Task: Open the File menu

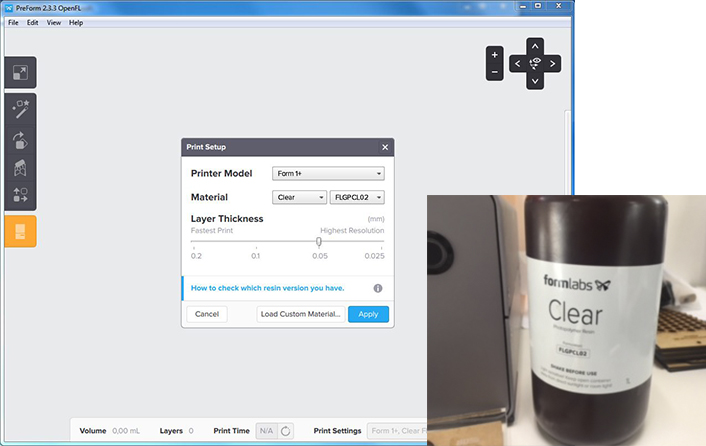Action: click(x=14, y=23)
